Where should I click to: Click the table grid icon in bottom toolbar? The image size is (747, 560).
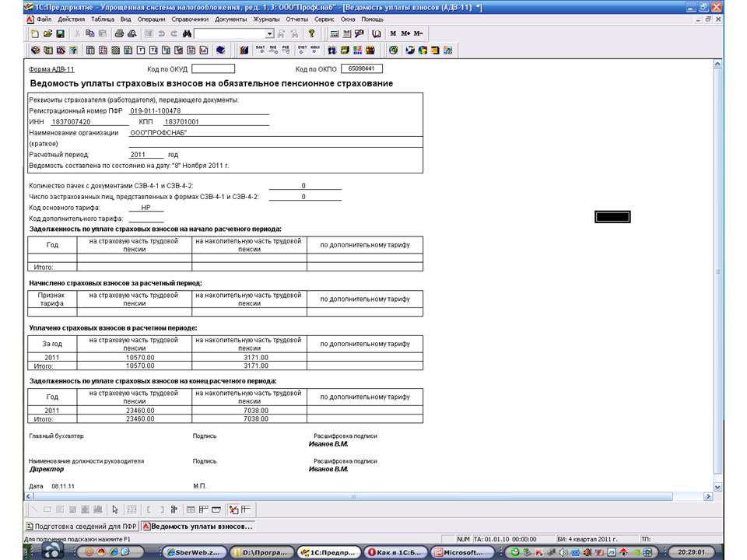click(191, 509)
